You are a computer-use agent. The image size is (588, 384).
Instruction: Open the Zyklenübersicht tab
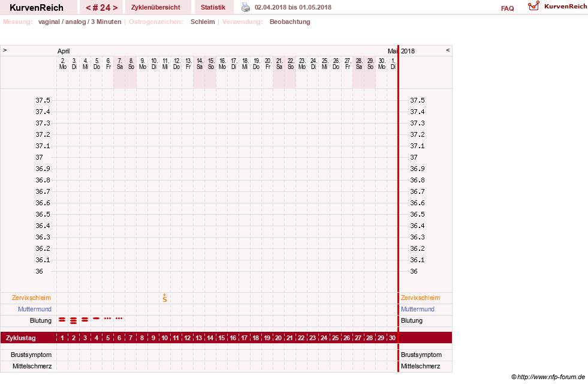coord(156,7)
